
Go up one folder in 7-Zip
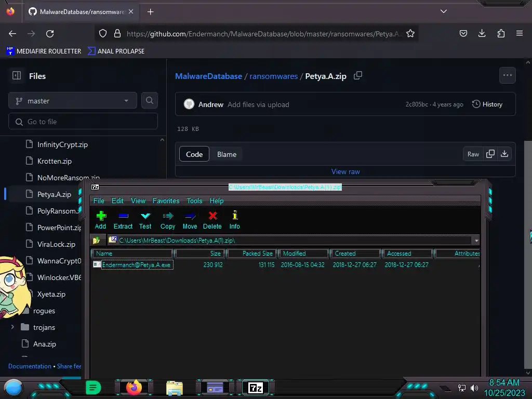pyautogui.click(x=96, y=240)
